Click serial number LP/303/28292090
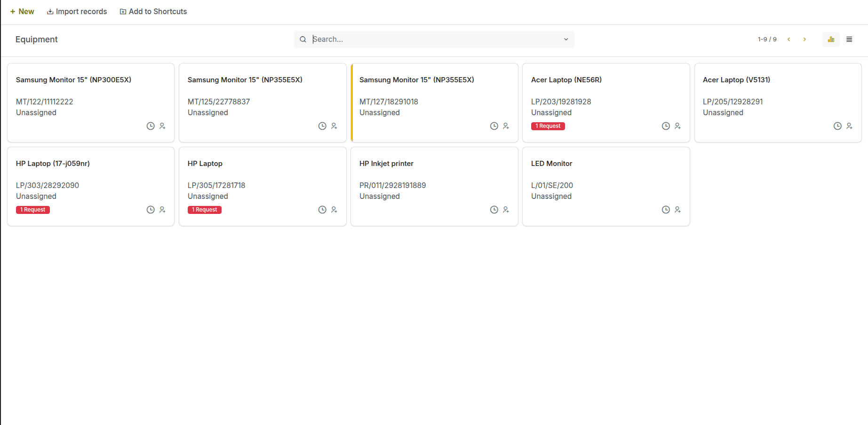 (x=48, y=185)
